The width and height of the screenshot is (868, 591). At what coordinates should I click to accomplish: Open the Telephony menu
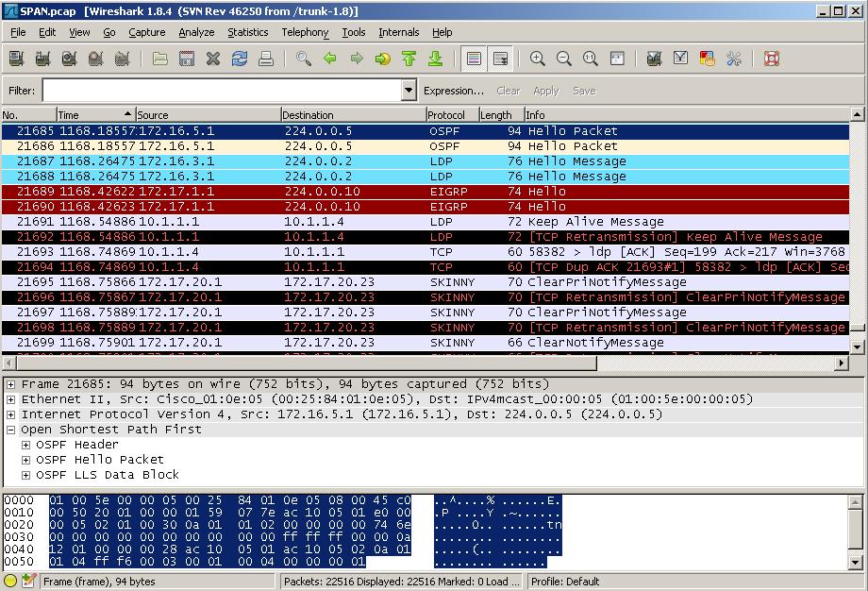tap(305, 32)
